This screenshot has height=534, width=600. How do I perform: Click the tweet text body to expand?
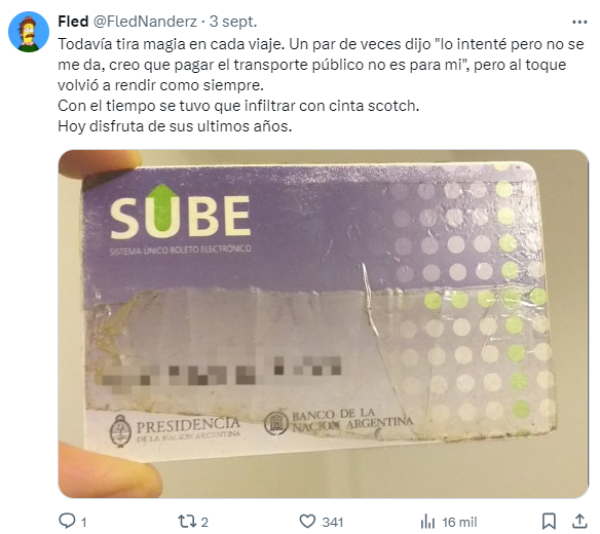click(x=321, y=85)
